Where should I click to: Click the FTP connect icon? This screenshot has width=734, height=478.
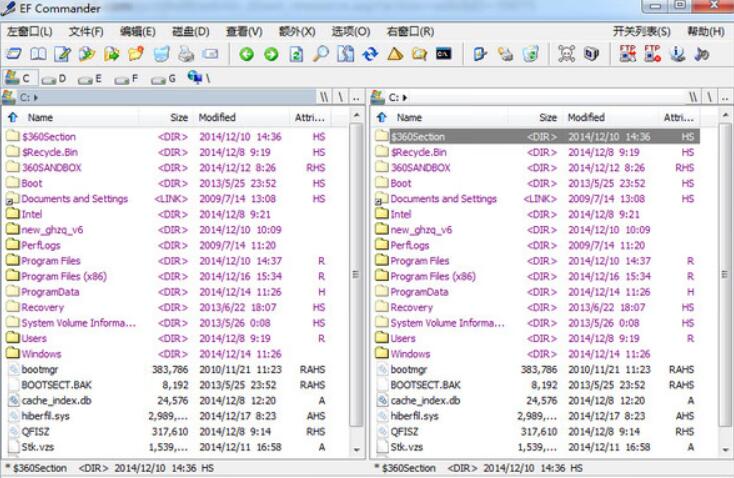point(628,54)
